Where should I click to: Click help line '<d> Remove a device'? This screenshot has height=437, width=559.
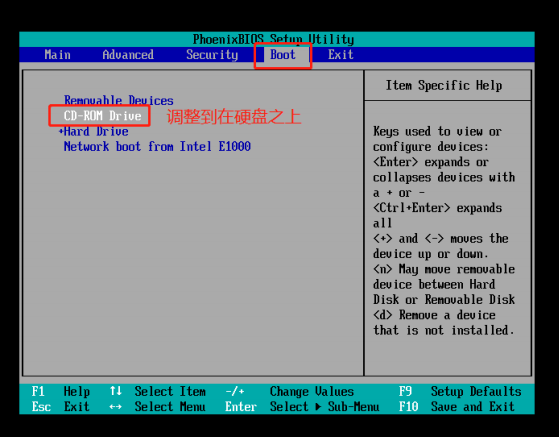click(x=434, y=315)
